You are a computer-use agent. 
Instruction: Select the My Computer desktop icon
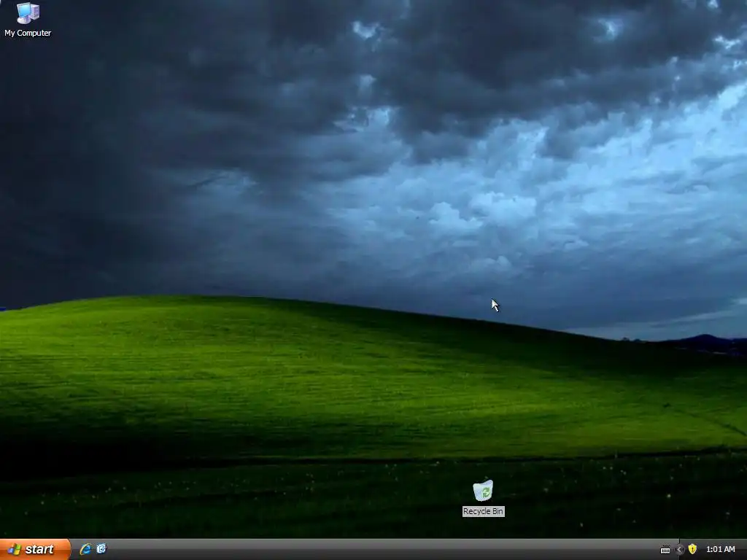click(x=28, y=20)
